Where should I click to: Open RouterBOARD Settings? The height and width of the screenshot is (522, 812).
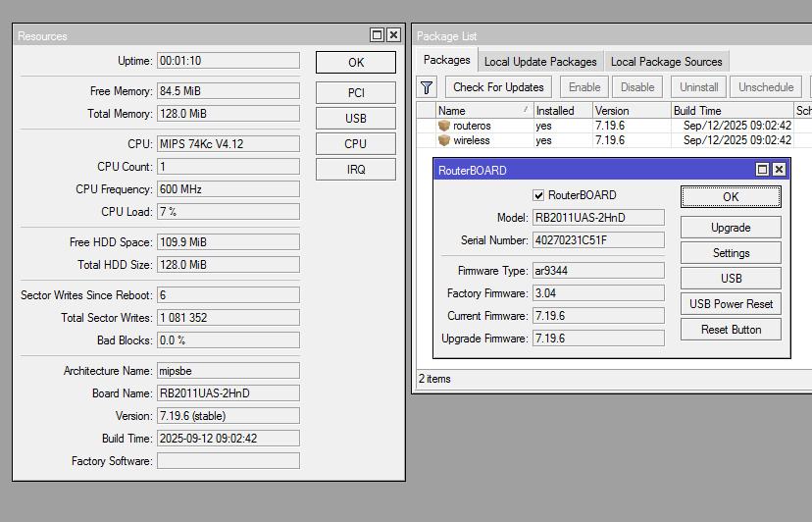pyautogui.click(x=731, y=253)
